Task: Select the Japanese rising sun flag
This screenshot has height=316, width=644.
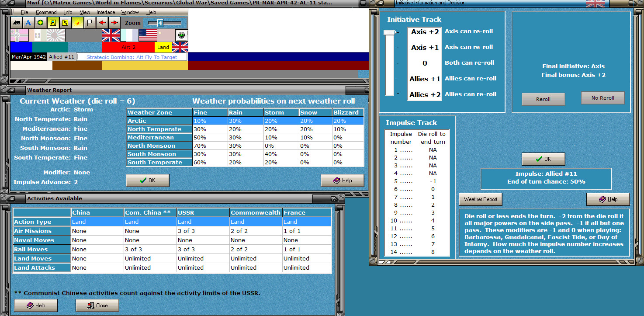Action: (56, 35)
